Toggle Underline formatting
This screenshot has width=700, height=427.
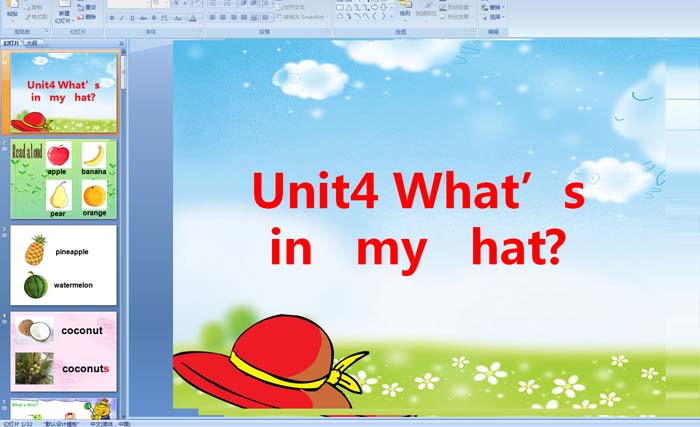click(x=132, y=18)
